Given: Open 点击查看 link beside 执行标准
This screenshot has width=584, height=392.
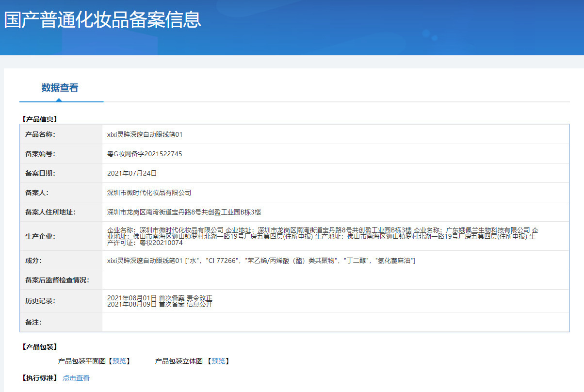Looking at the screenshot, I should pyautogui.click(x=76, y=378).
